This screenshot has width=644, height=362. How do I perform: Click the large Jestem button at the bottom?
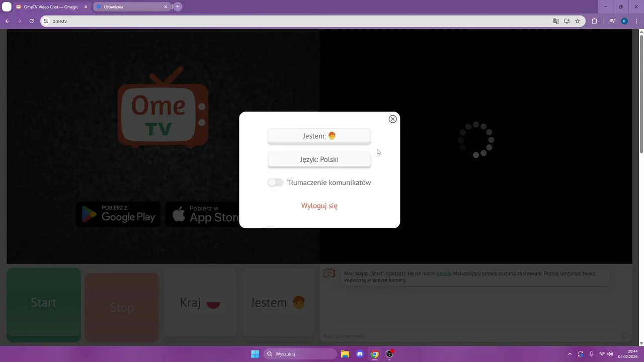[x=278, y=303]
